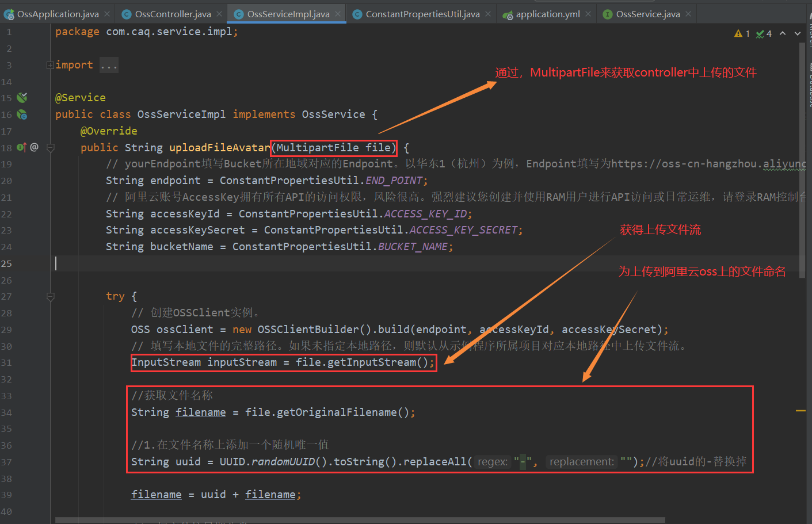The height and width of the screenshot is (524, 812).
Task: Click the horizontal scrollbar at bottom
Action: coord(360,520)
